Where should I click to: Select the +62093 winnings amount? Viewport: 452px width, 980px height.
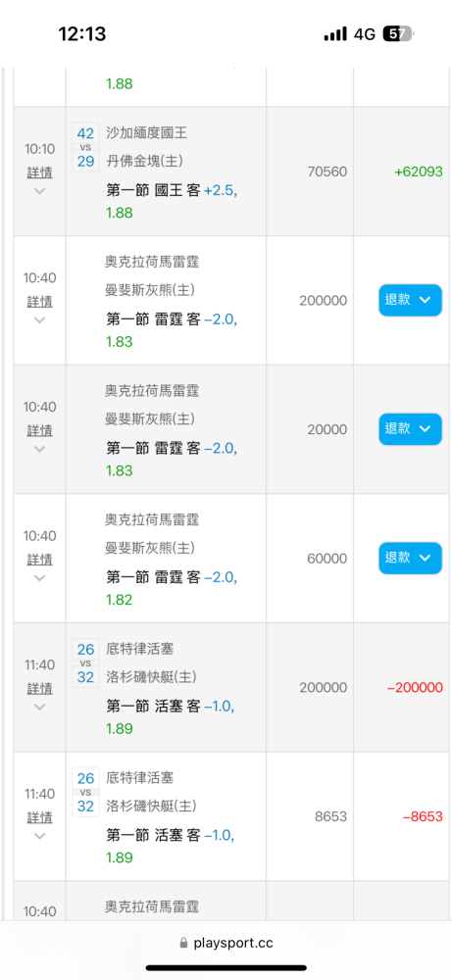click(x=419, y=171)
